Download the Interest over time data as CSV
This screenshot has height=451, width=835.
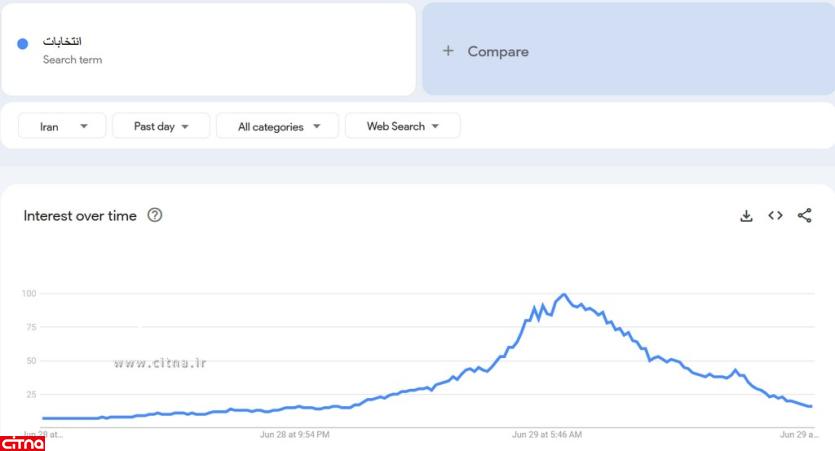(746, 216)
